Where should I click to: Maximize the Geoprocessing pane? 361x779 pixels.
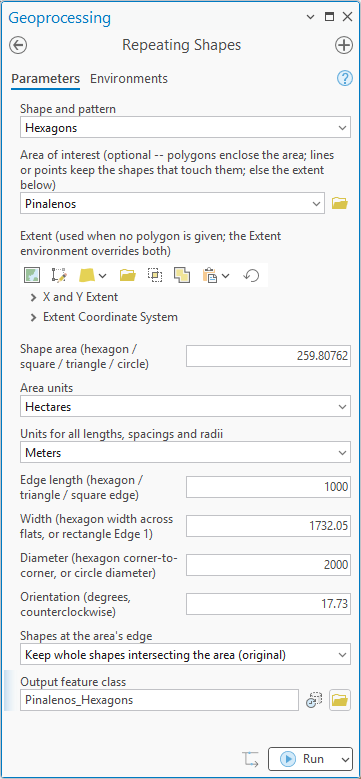click(x=329, y=17)
